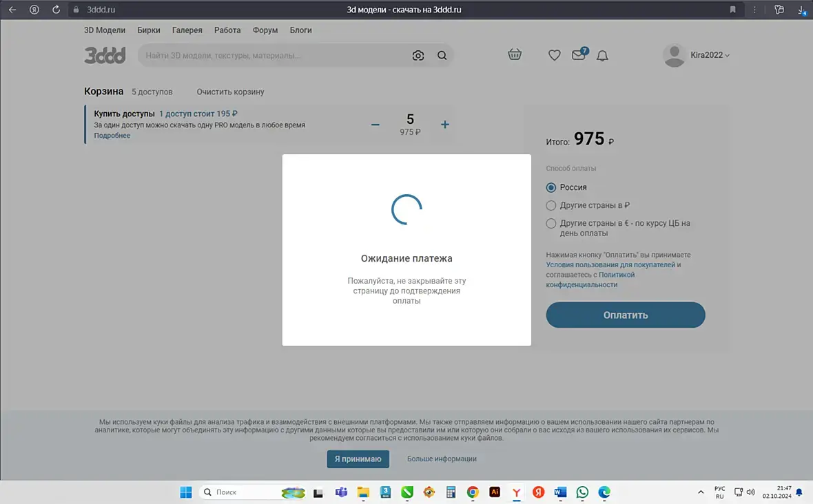Image resolution: width=813 pixels, height=504 pixels.
Task: Show hidden system tray icons
Action: point(701,492)
